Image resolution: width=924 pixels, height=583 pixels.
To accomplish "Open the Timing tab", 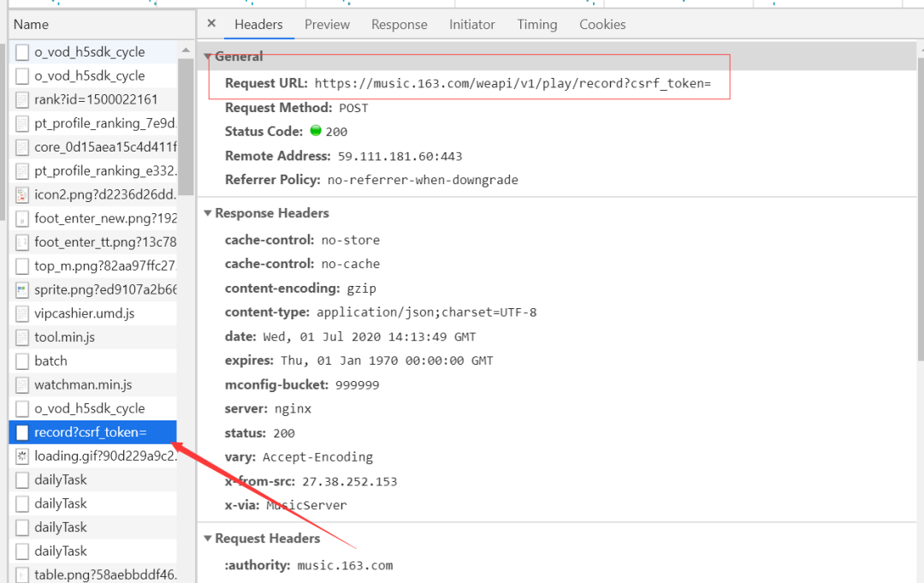I will coord(536,25).
